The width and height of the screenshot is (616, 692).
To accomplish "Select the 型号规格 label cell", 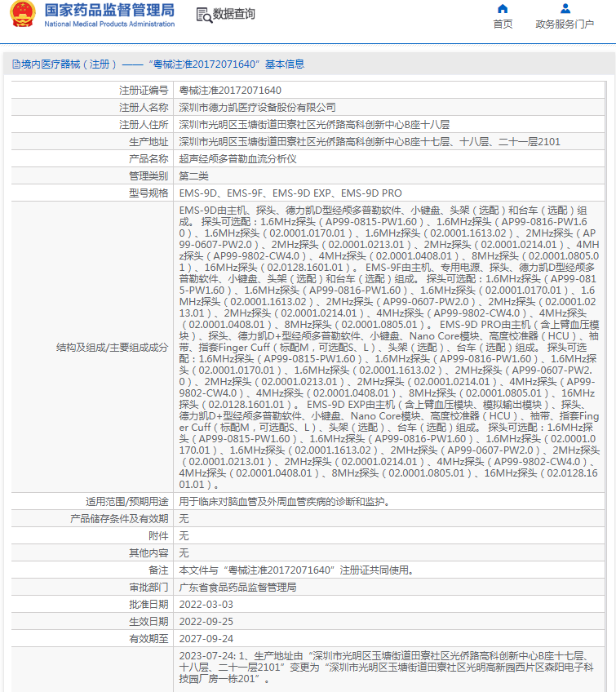I will tap(92, 193).
